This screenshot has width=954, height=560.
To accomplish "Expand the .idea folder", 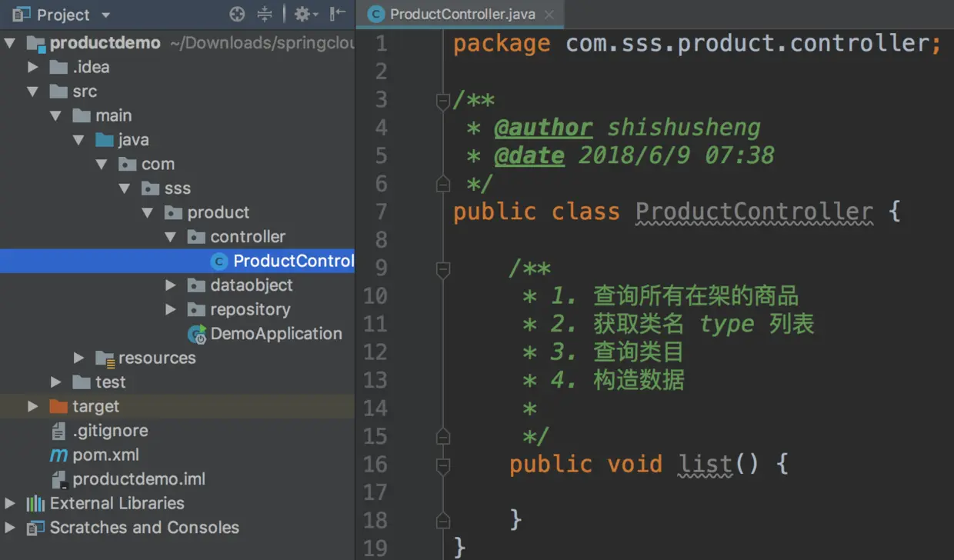I will tap(33, 67).
